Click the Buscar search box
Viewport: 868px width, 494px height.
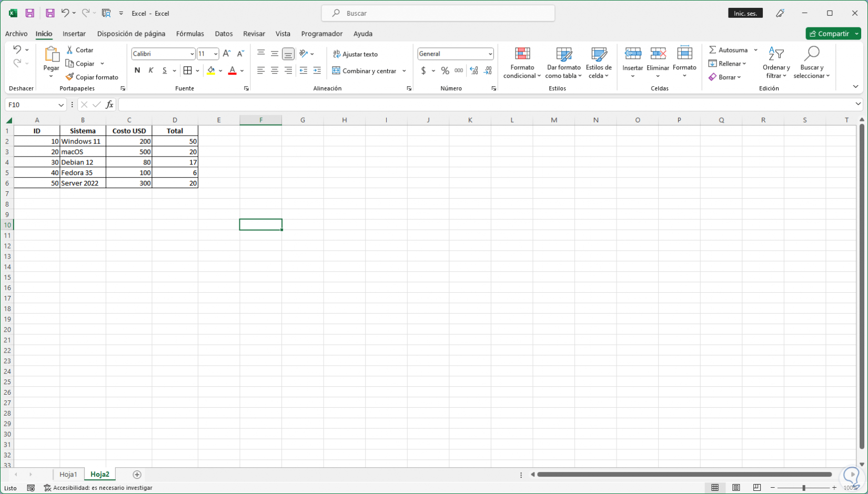(x=438, y=13)
